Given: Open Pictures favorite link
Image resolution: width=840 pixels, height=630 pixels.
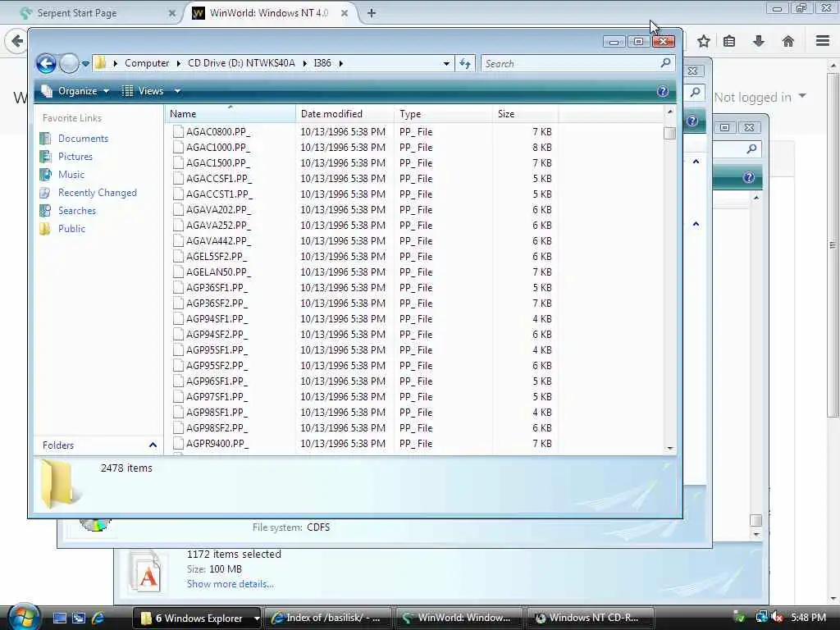Looking at the screenshot, I should pos(75,157).
